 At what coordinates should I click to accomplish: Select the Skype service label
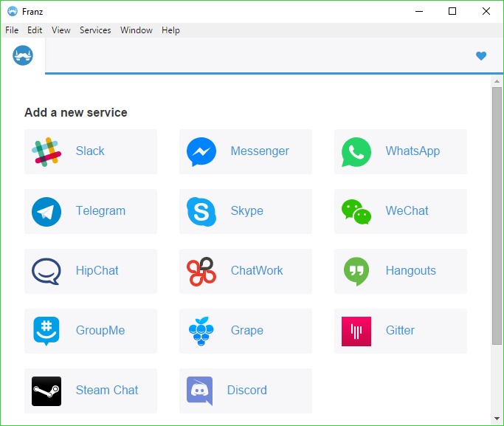247,210
